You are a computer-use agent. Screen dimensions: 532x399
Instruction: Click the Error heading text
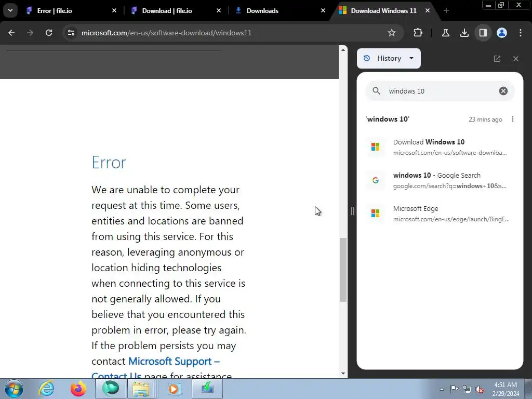109,163
